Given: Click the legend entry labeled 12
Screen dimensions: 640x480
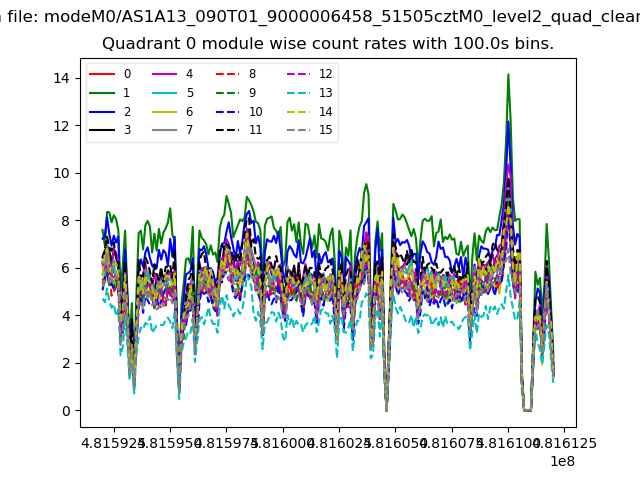Looking at the screenshot, I should (310, 74).
